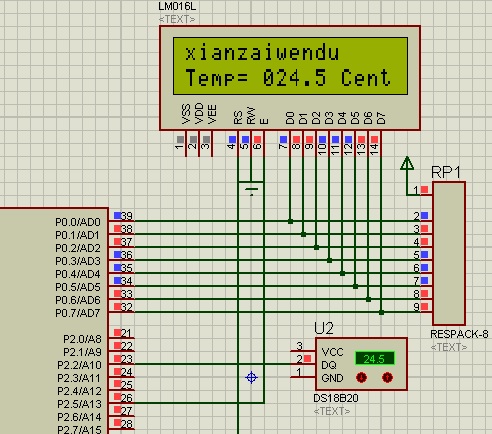Select the RP1 RESPACK-8 resistor pack body
Image resolution: width=492 pixels, height=434 pixels.
point(449,253)
